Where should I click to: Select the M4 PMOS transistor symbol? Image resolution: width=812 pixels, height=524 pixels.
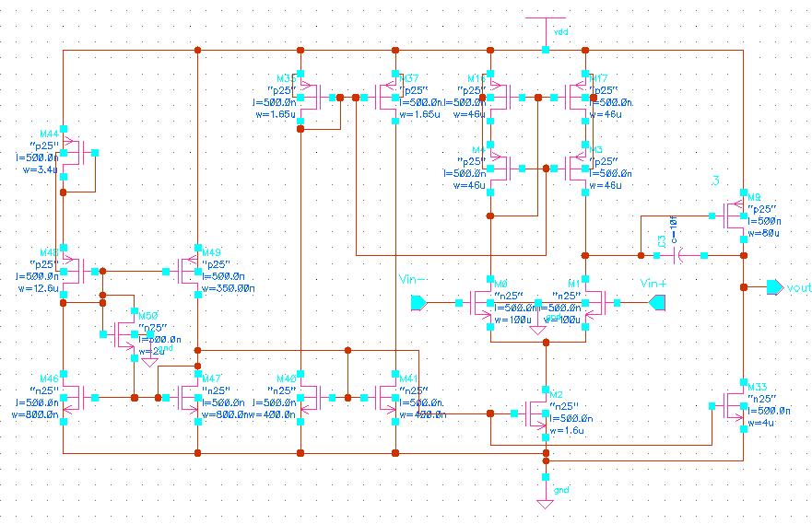pos(505,169)
